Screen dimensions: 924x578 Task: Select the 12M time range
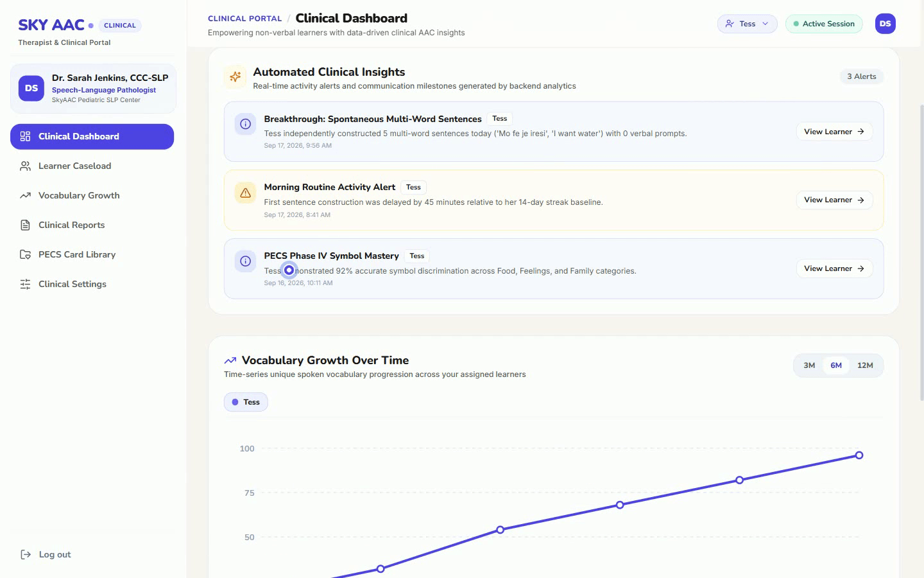[x=865, y=365]
